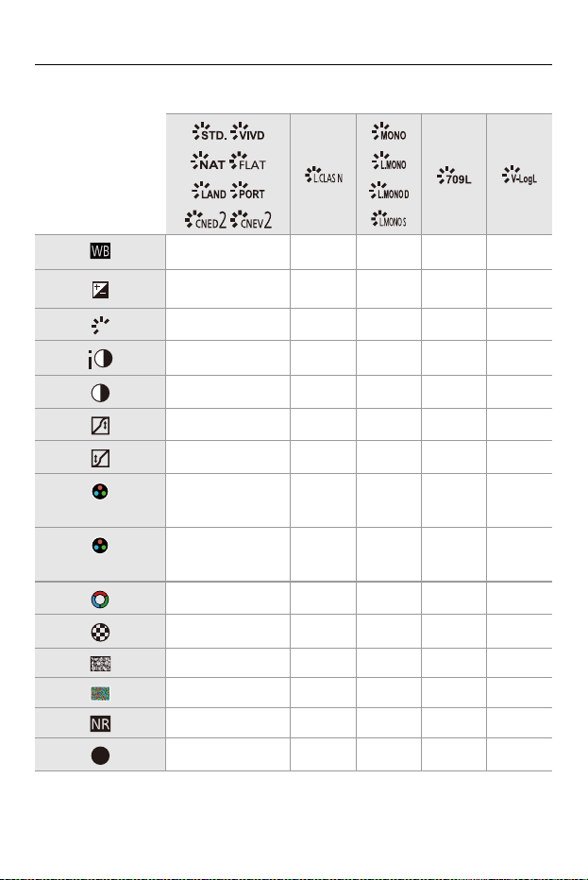The height and width of the screenshot is (880, 588).
Task: Select the upper saturation three-dot icon
Action: pos(100,492)
